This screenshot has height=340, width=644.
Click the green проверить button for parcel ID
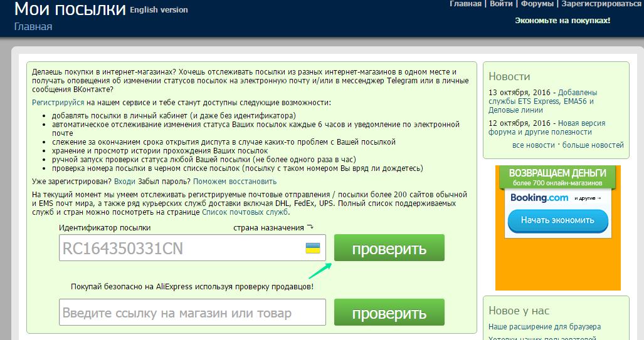(x=389, y=248)
